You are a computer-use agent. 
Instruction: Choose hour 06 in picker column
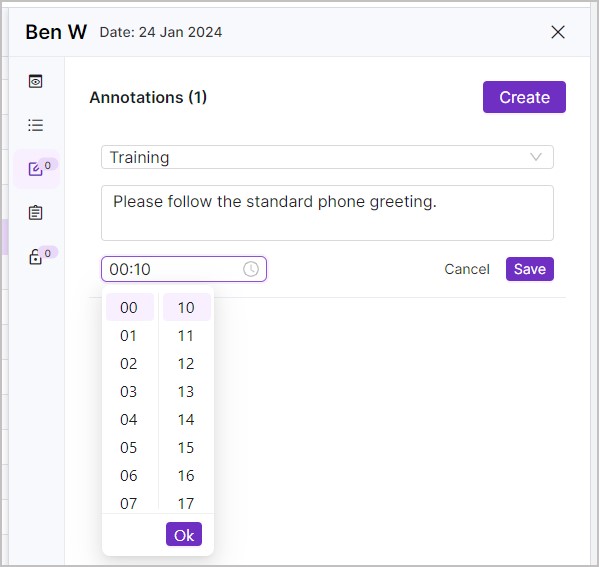click(x=129, y=476)
